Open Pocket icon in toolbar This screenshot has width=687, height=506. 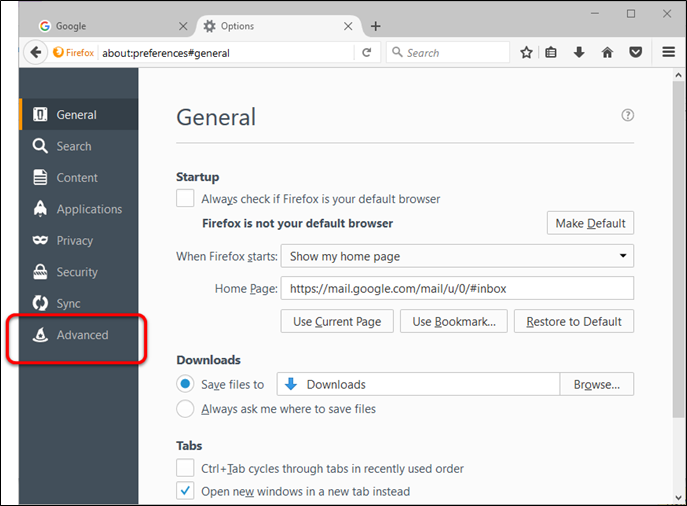coord(636,53)
